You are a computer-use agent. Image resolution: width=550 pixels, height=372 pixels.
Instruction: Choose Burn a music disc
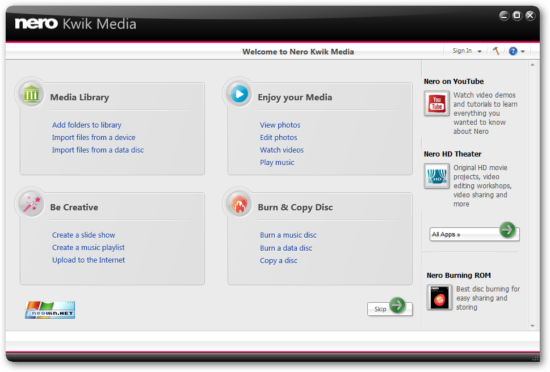(288, 235)
